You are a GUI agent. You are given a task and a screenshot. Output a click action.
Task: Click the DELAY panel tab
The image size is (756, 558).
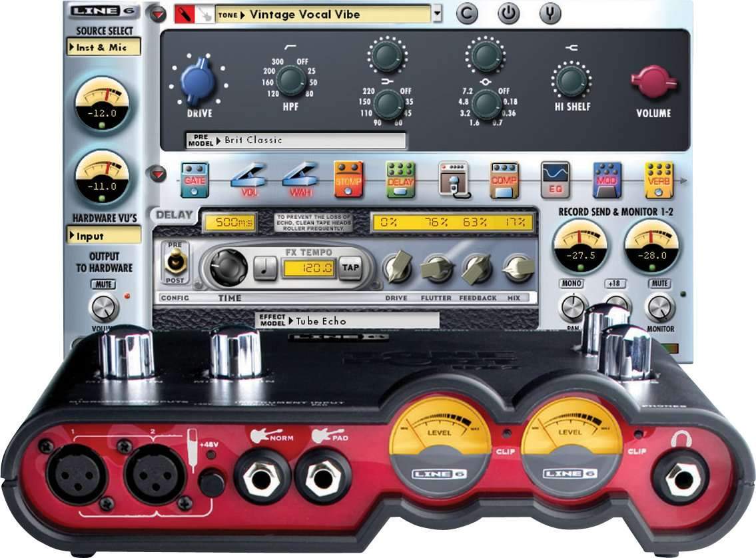(175, 215)
